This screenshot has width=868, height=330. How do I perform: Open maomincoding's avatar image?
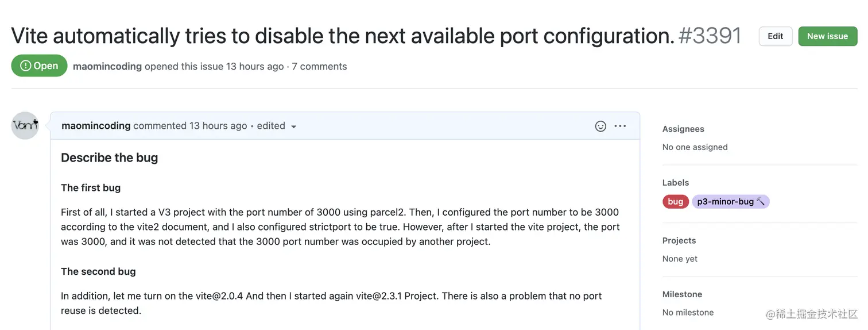[x=25, y=125]
